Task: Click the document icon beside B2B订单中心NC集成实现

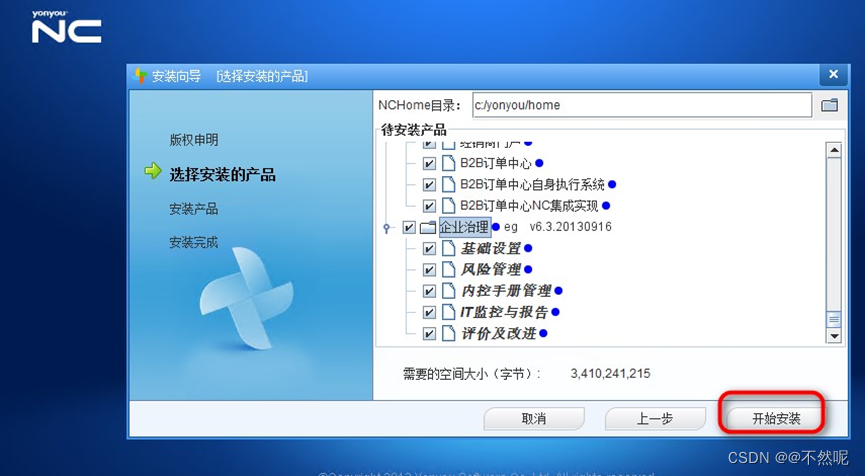Action: click(449, 206)
